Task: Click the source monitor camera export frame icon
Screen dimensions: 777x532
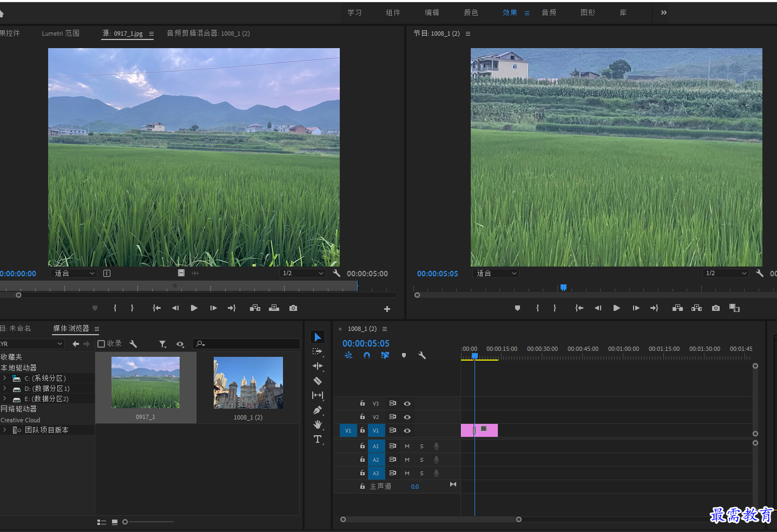Action: (x=293, y=308)
